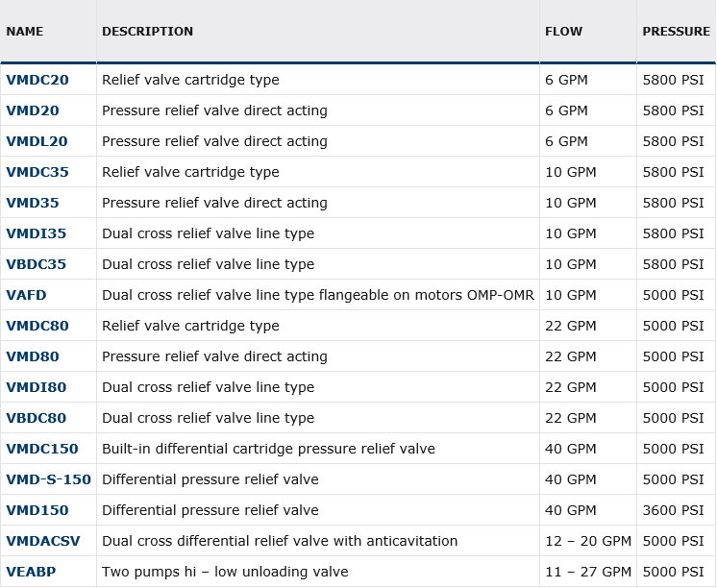Screen dimensions: 717x588
Task: Open the VEABP unloading valve link
Action: 31,572
